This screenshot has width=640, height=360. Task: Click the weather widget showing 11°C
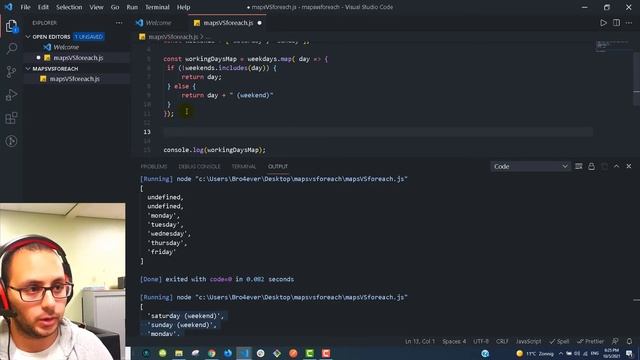tap(535, 353)
